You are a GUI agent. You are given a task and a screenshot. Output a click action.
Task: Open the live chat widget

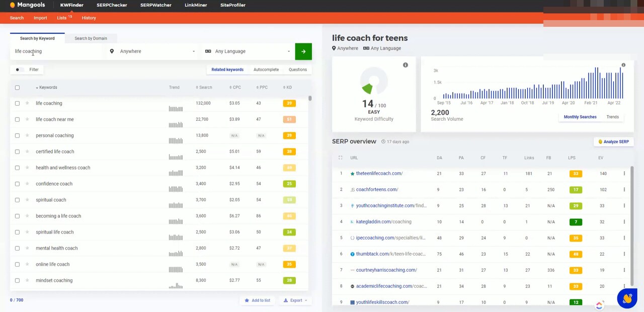click(627, 298)
